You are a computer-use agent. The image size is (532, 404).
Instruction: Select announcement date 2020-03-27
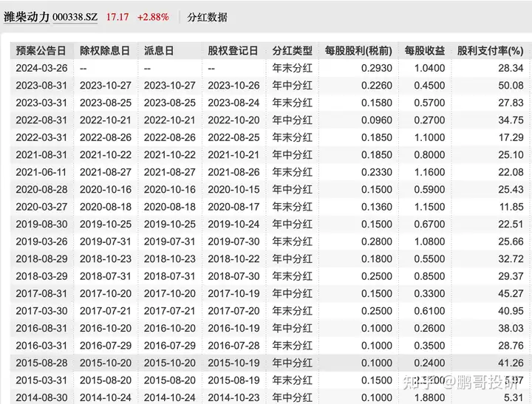click(x=41, y=207)
